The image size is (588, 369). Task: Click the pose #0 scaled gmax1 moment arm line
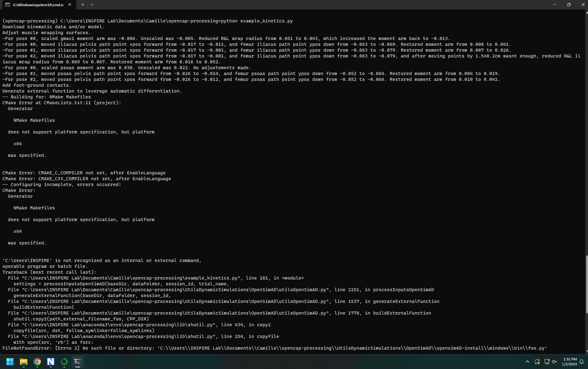(x=226, y=38)
